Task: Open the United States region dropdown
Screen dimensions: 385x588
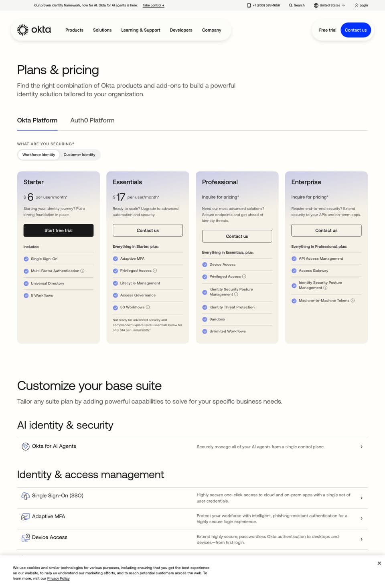Action: [329, 6]
